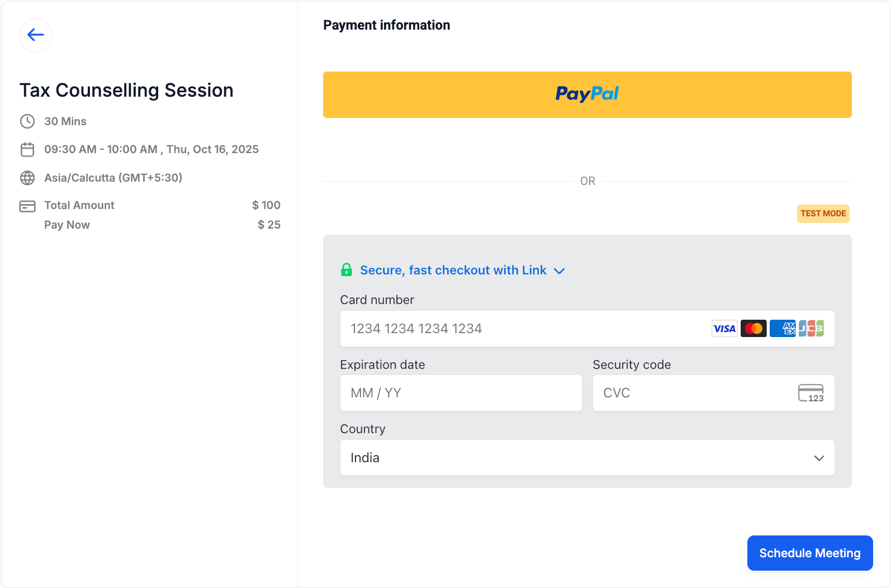Viewport: 891px width, 588px height.
Task: Click the Total Amount label
Action: tap(79, 205)
